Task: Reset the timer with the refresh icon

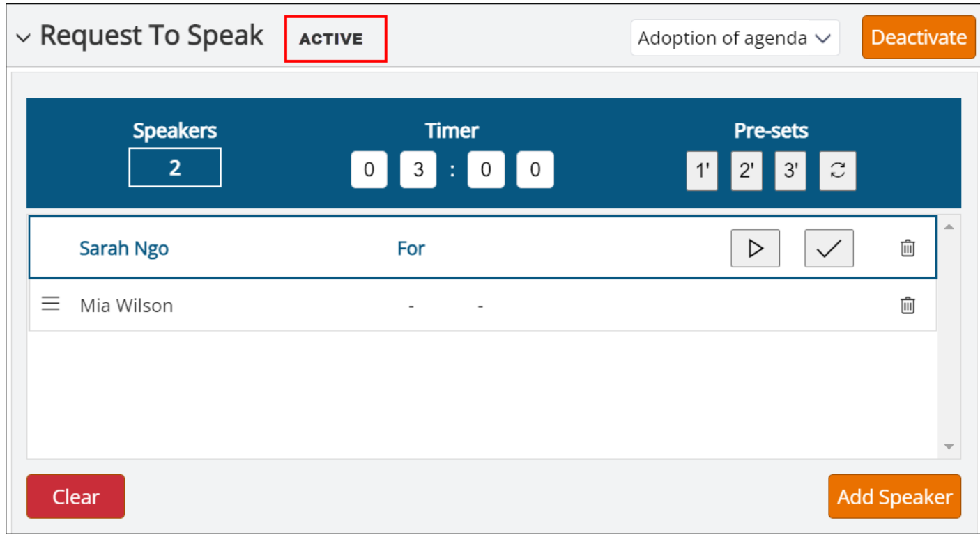Action: click(x=837, y=171)
